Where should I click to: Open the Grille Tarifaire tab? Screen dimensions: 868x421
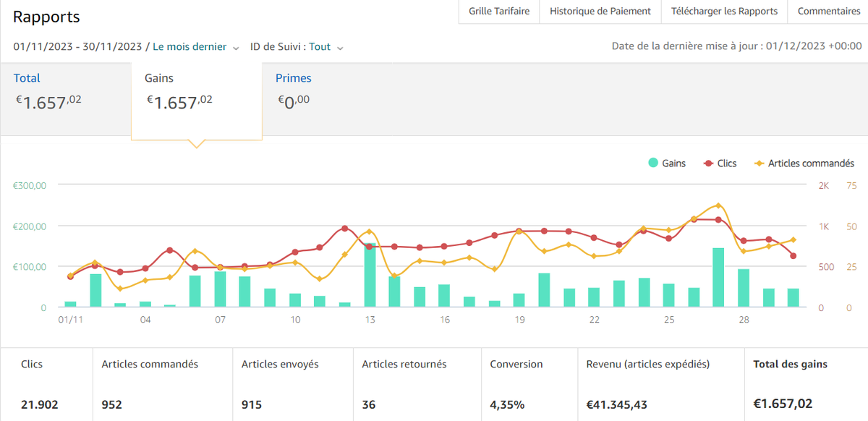499,12
